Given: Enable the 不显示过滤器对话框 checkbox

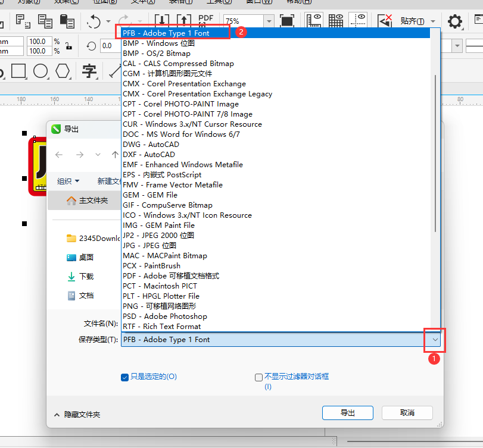Looking at the screenshot, I should (258, 377).
